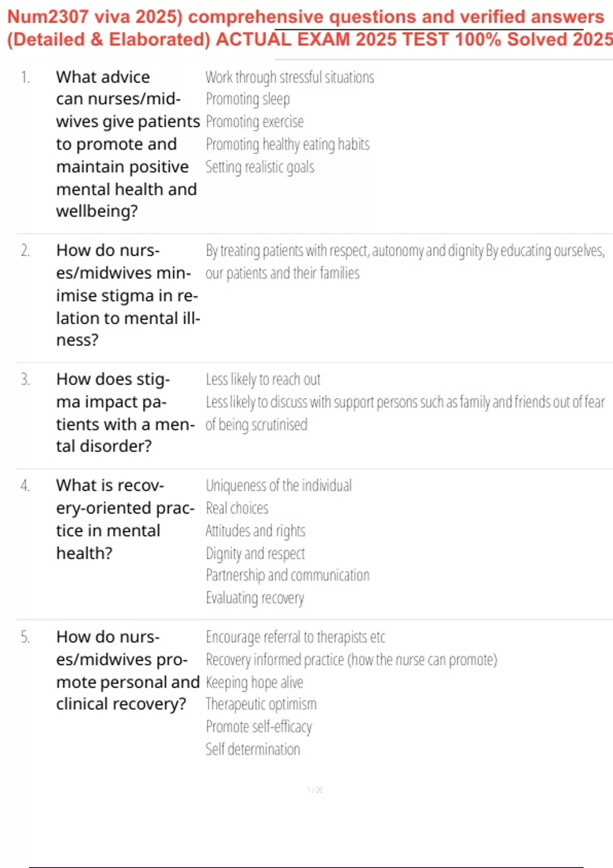Click question number 1 marker

pyautogui.click(x=25, y=77)
